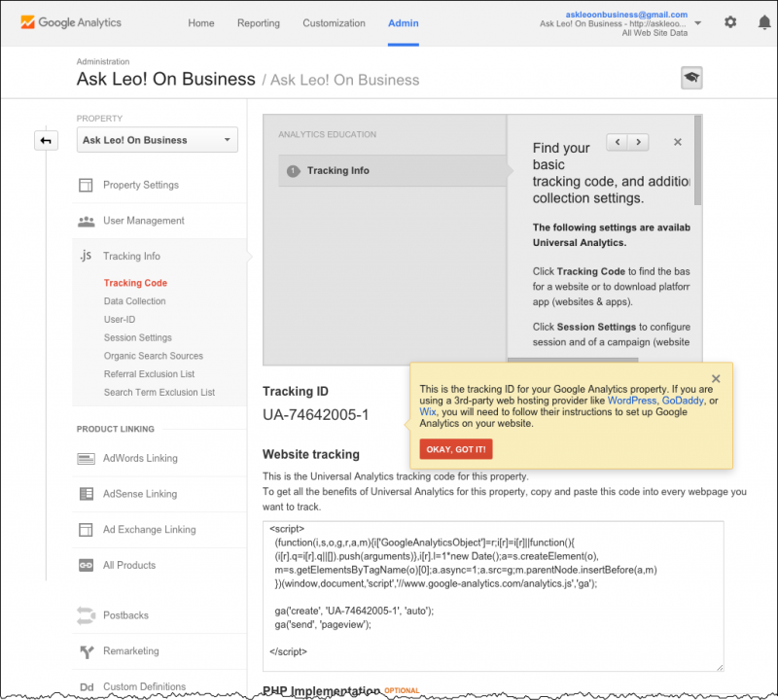The width and height of the screenshot is (778, 700).
Task: Select the Tracking Info education step
Action: click(x=393, y=171)
